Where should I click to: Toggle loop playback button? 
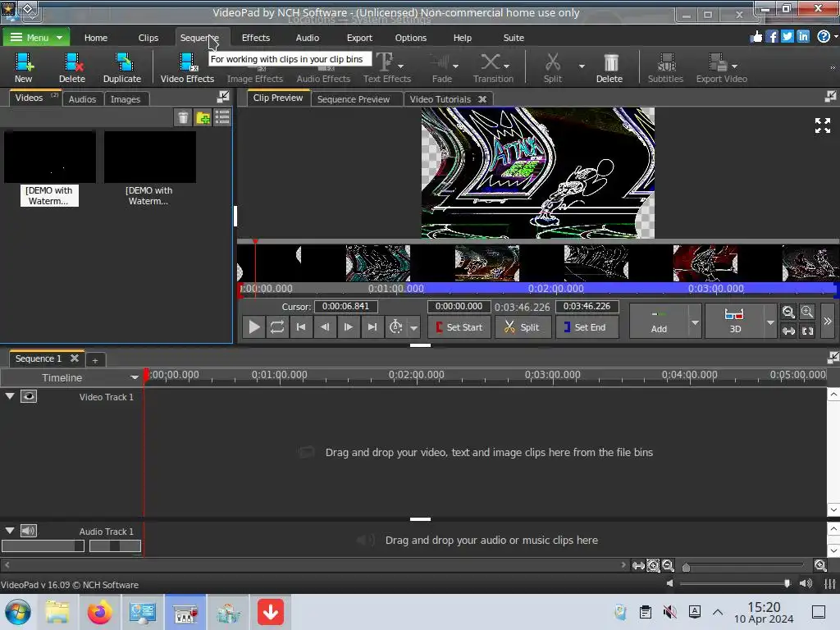(x=277, y=326)
